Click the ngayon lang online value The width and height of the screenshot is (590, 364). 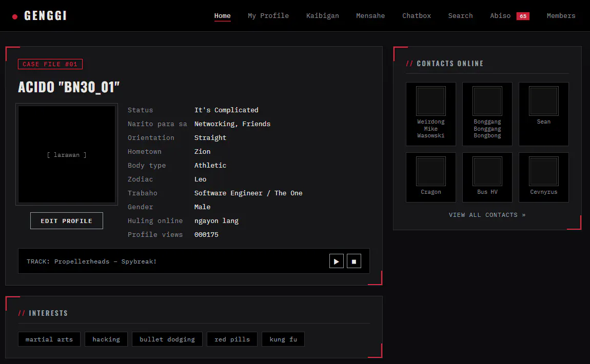217,221
